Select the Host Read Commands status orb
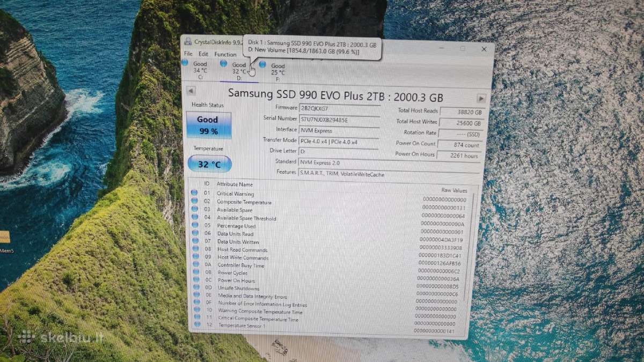The height and width of the screenshot is (362, 644). [x=195, y=249]
